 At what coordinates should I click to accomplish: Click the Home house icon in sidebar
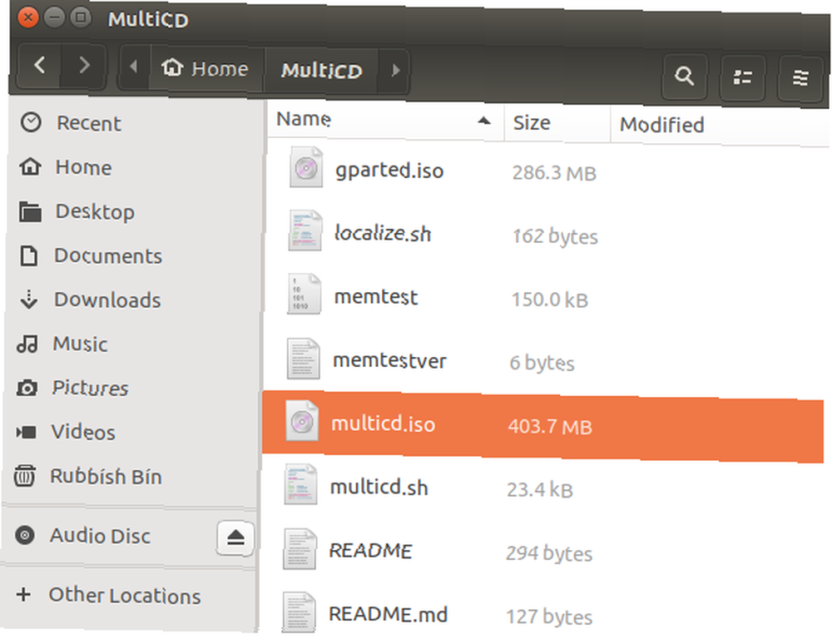[x=30, y=166]
